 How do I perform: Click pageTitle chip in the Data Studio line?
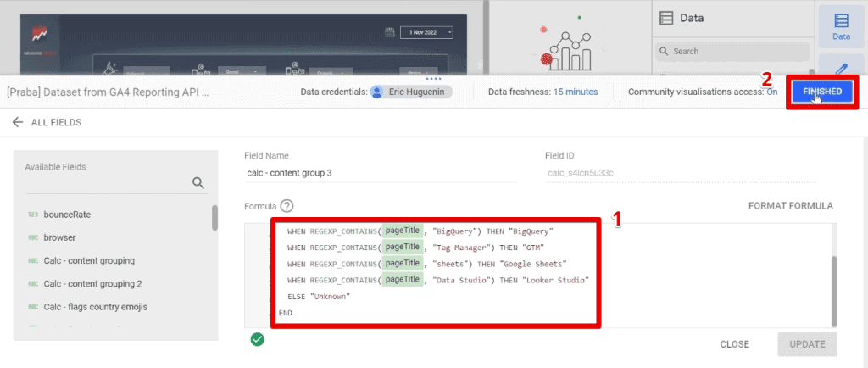pyautogui.click(x=402, y=280)
